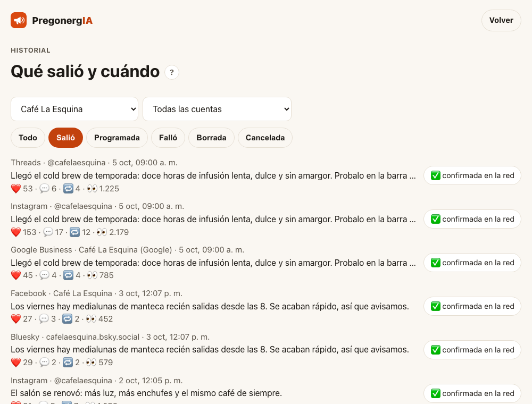This screenshot has height=404, width=532.
Task: Click heart icon on Instagram 5 oct post
Action: pyautogui.click(x=15, y=232)
